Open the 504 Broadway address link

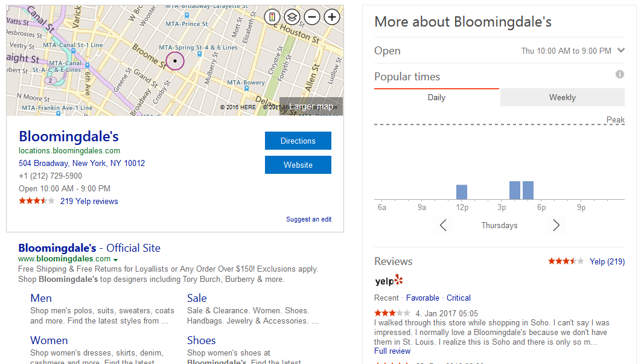click(x=81, y=163)
